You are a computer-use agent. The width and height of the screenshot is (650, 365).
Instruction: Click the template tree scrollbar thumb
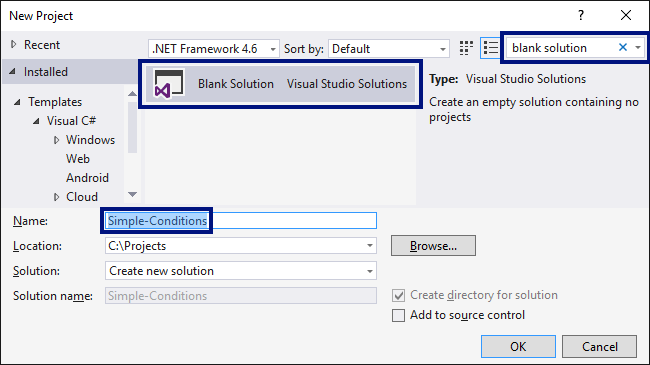(x=132, y=127)
